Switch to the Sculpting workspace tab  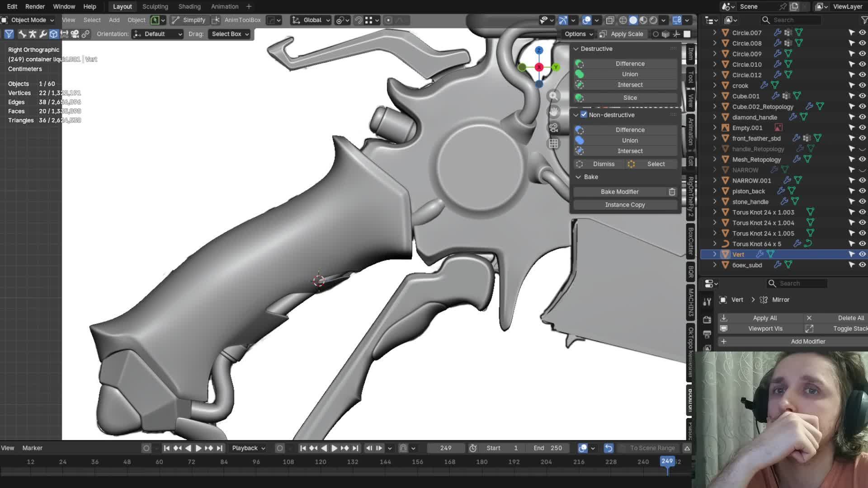(x=155, y=6)
